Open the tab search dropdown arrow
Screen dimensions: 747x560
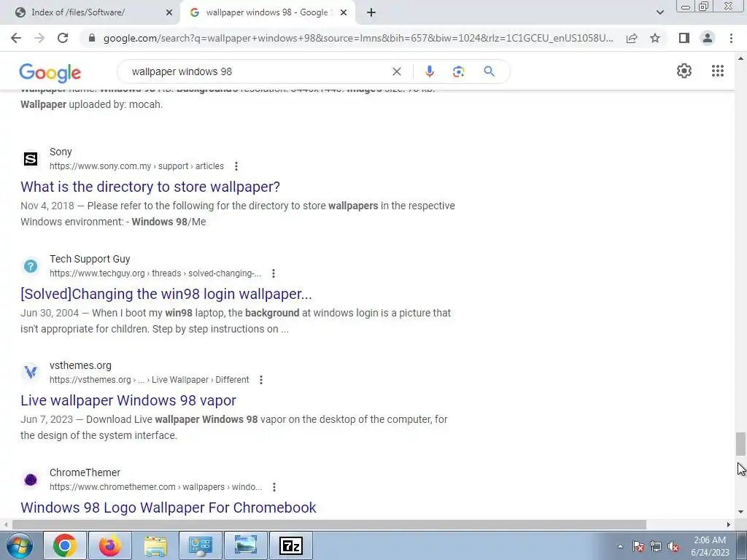point(659,12)
